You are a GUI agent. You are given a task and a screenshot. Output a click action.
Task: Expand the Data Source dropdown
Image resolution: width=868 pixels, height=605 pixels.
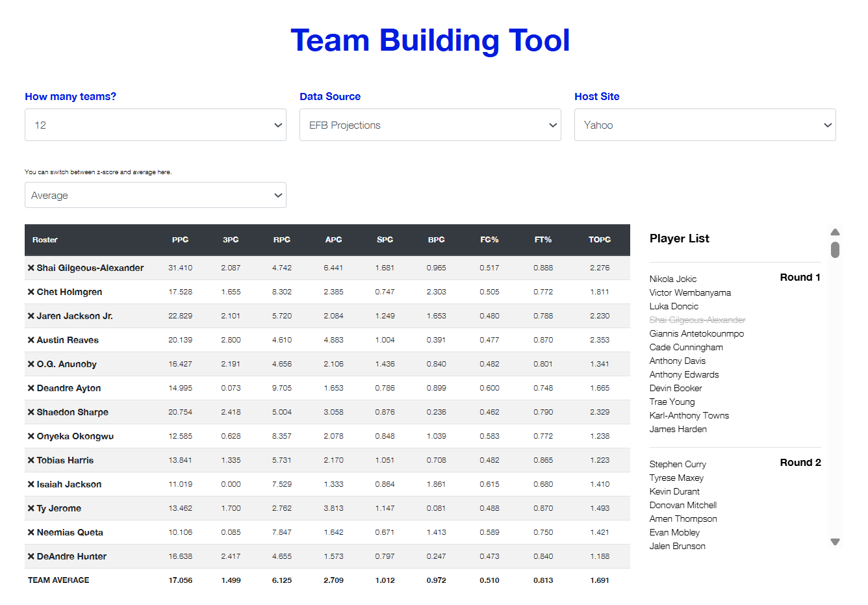[430, 125]
